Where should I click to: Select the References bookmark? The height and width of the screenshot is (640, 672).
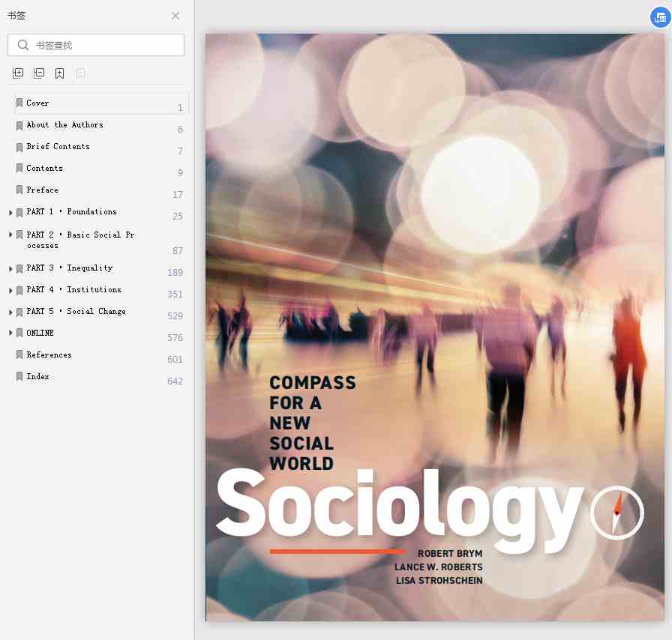49,354
